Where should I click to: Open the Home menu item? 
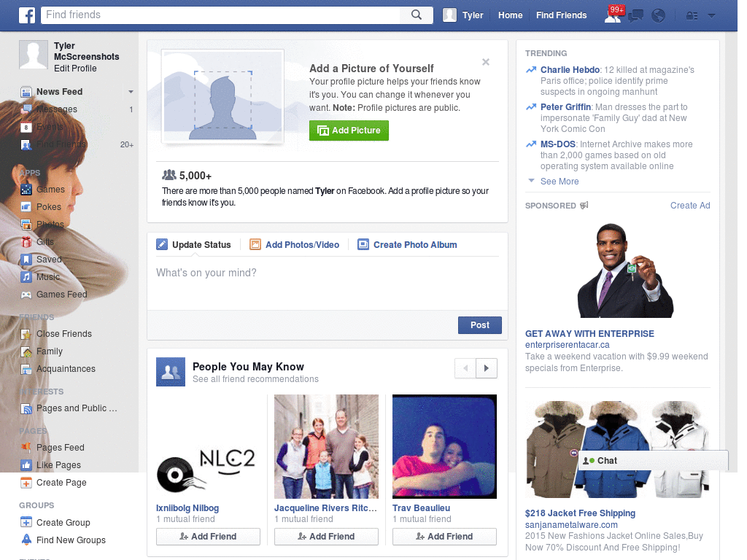click(x=510, y=15)
